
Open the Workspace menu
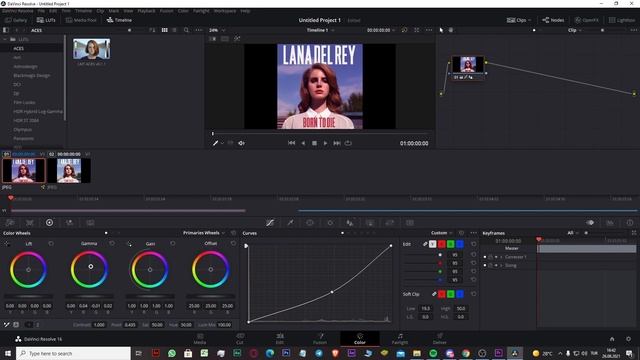pyautogui.click(x=225, y=11)
